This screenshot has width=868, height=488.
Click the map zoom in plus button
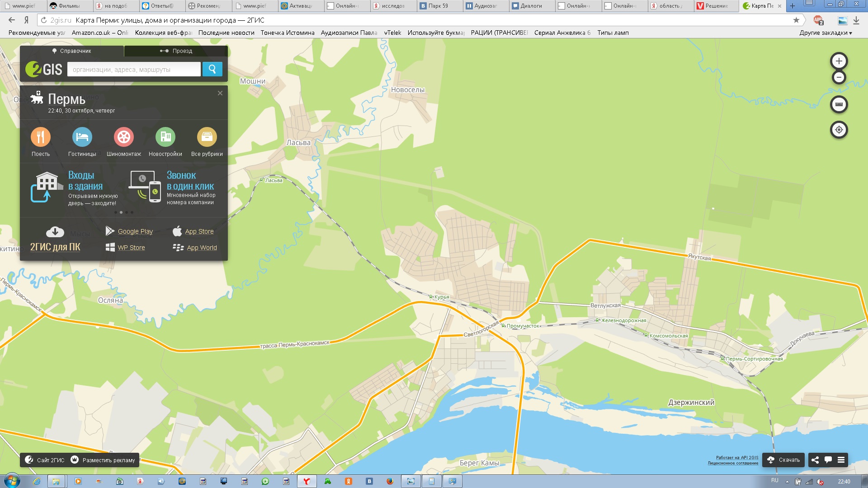839,61
